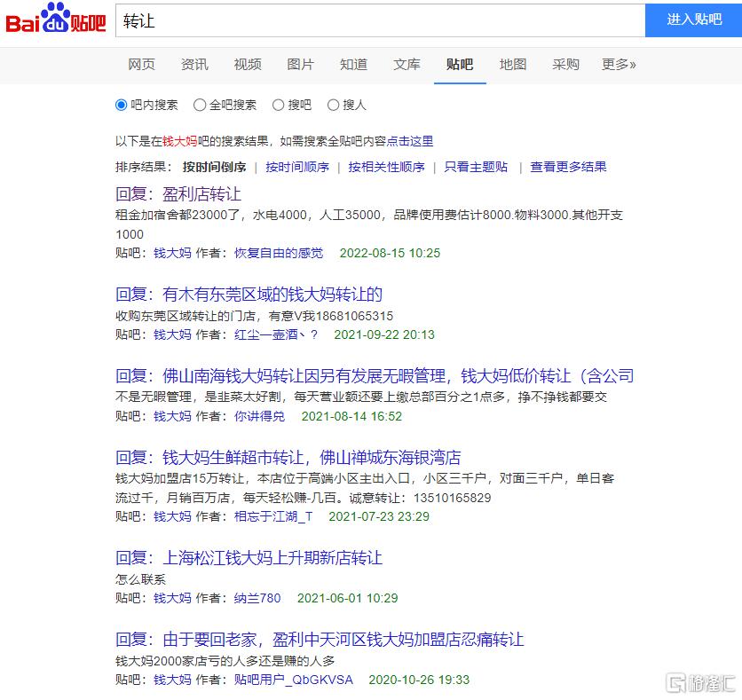Choose the 搜人 radio option
Viewport: 742px width, 700px height.
333,105
